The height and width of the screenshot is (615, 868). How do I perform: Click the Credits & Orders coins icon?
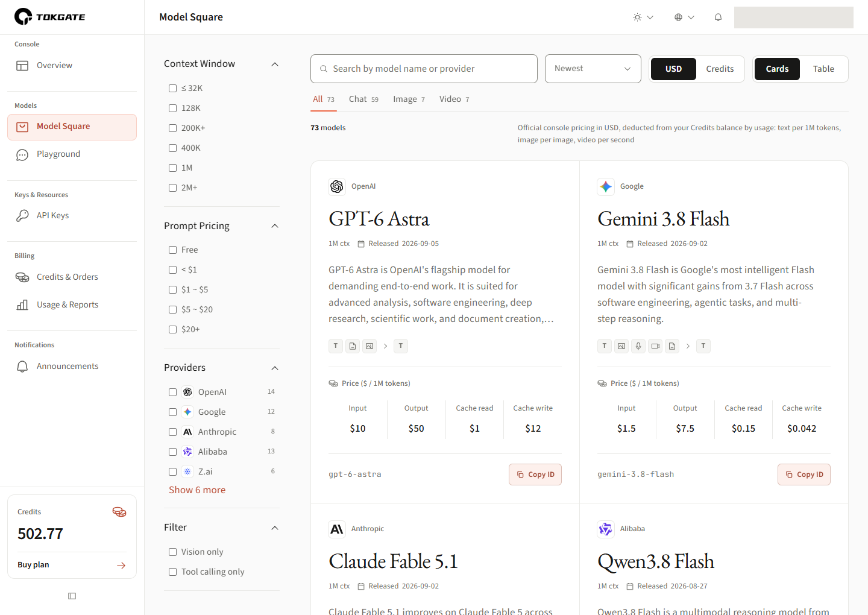coord(22,277)
